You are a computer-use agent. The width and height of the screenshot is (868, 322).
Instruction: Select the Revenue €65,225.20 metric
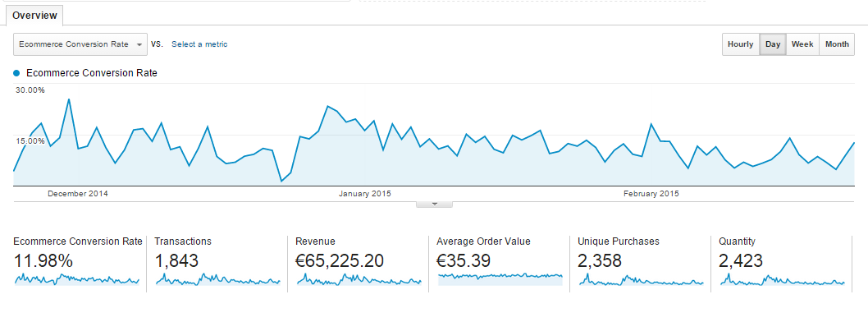pyautogui.click(x=340, y=260)
